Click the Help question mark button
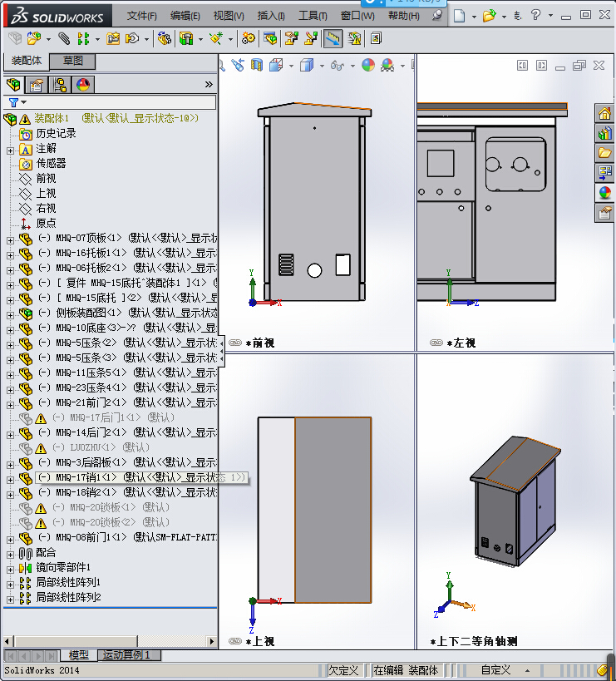This screenshot has width=616, height=681. click(x=535, y=15)
